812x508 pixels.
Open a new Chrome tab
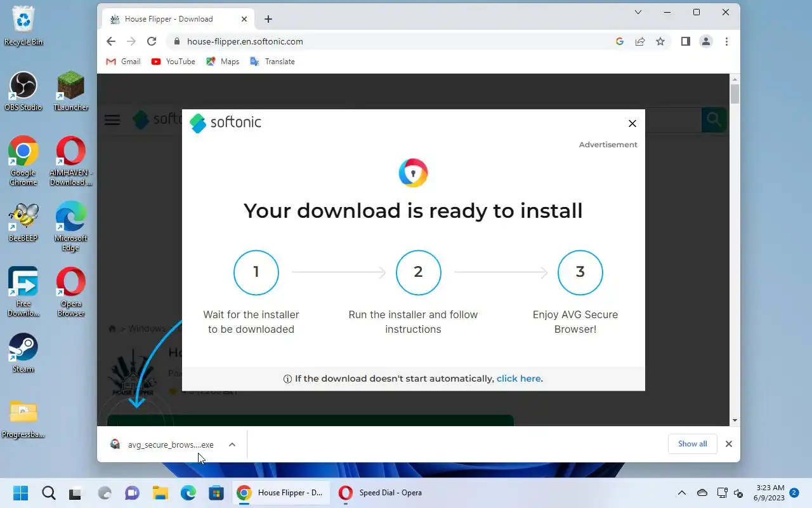[x=268, y=19]
